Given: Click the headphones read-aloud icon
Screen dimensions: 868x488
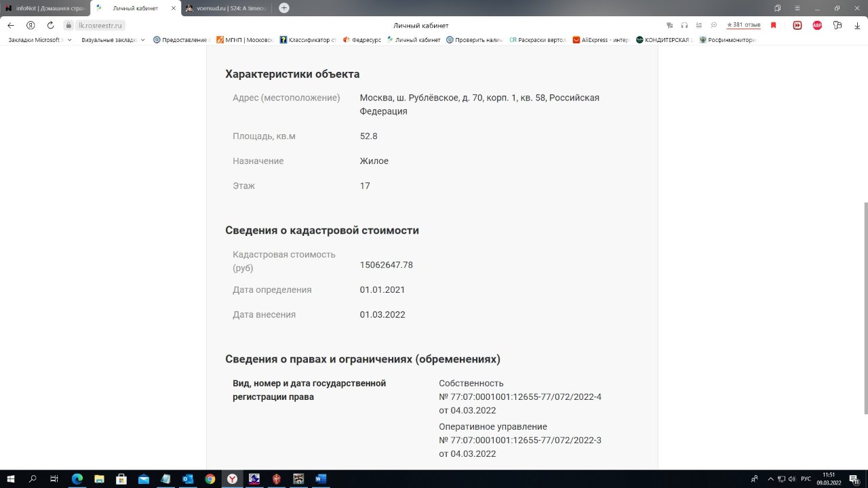Looking at the screenshot, I should (684, 25).
